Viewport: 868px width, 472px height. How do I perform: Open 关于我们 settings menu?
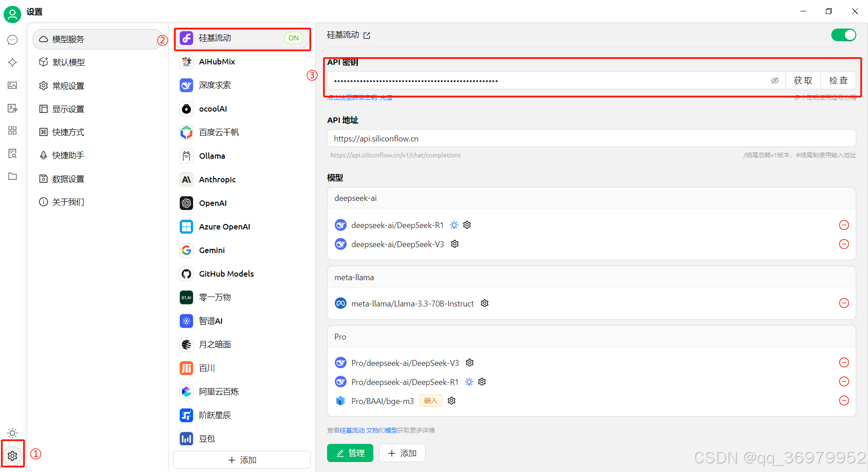point(98,202)
